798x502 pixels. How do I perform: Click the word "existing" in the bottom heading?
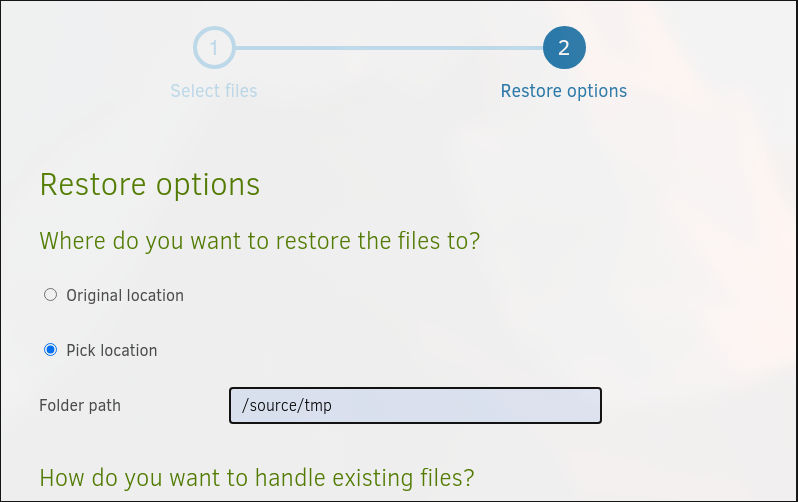click(x=355, y=476)
